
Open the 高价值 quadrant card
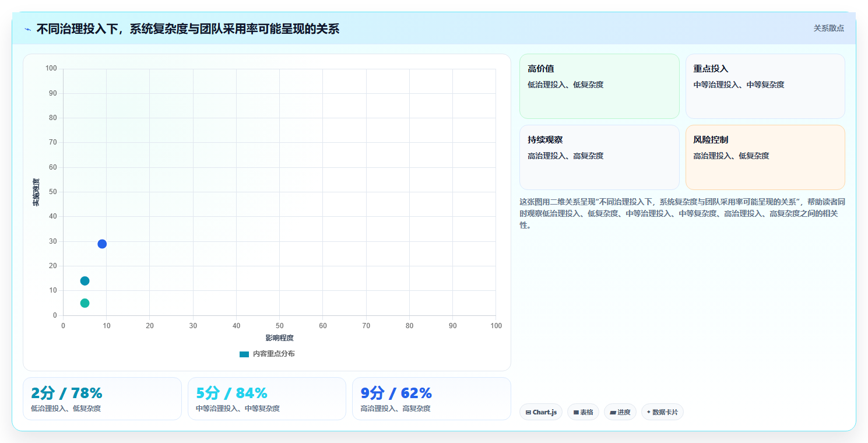[599, 86]
